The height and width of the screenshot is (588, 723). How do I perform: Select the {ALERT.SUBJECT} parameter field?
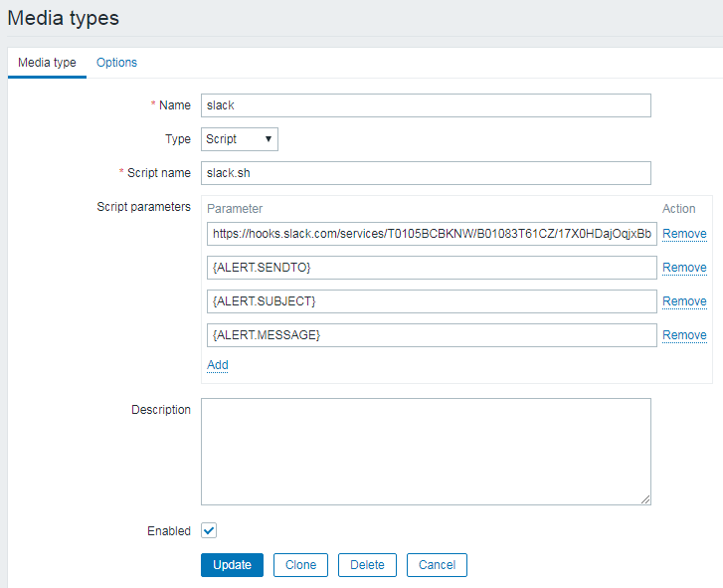pos(432,301)
